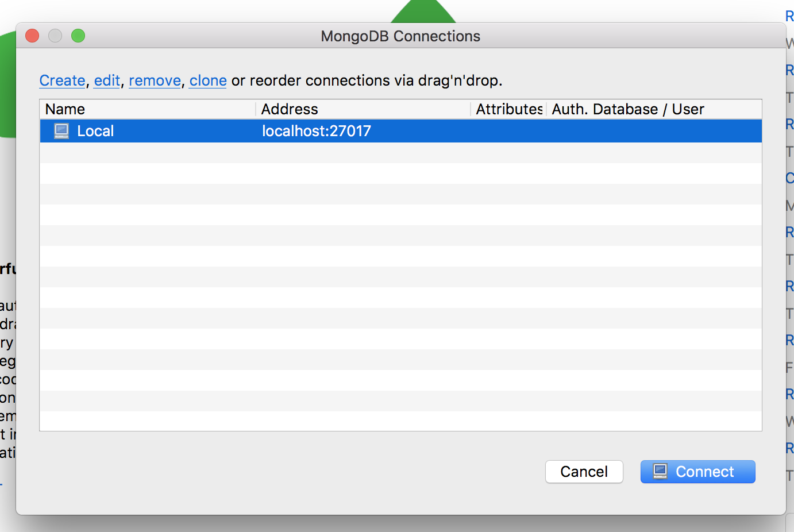Click the MongoDB Connections title bar text
Viewport: 794px width, 532px height.
click(x=400, y=36)
